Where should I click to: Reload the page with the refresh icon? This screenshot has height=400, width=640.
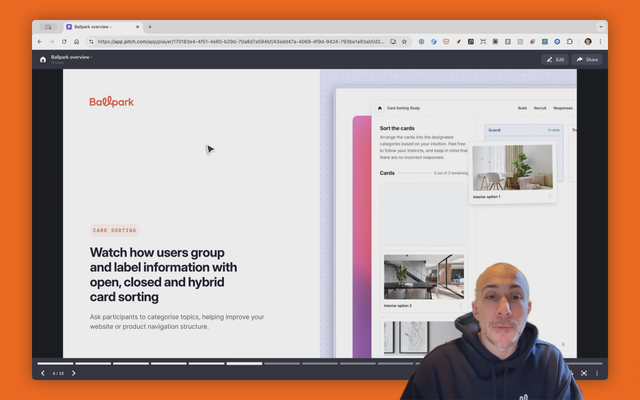click(x=64, y=42)
